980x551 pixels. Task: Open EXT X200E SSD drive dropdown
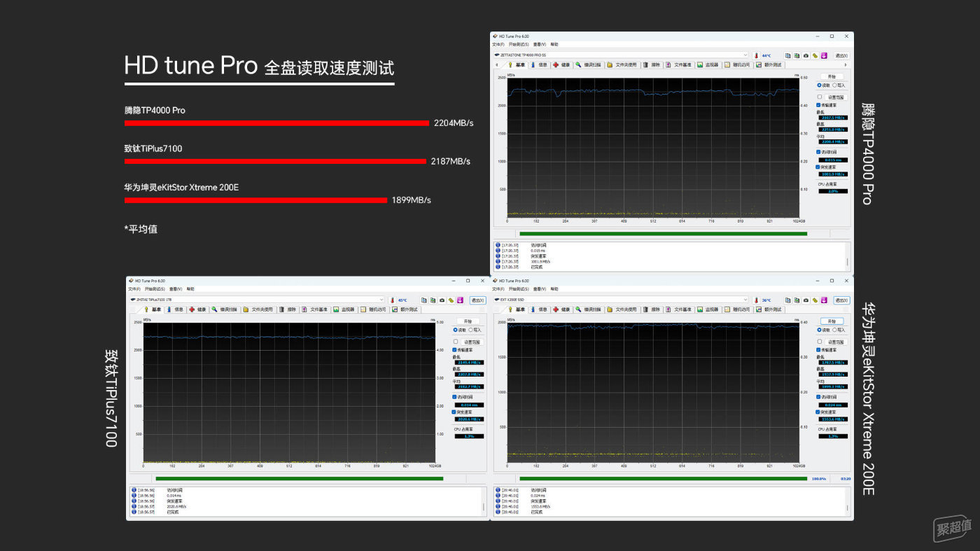pyautogui.click(x=621, y=300)
